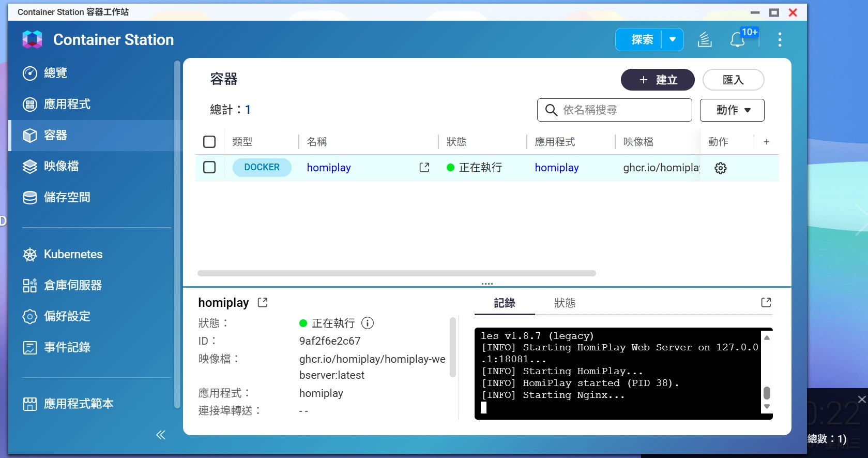Collapse the sidebar with double chevron icon

pyautogui.click(x=161, y=435)
